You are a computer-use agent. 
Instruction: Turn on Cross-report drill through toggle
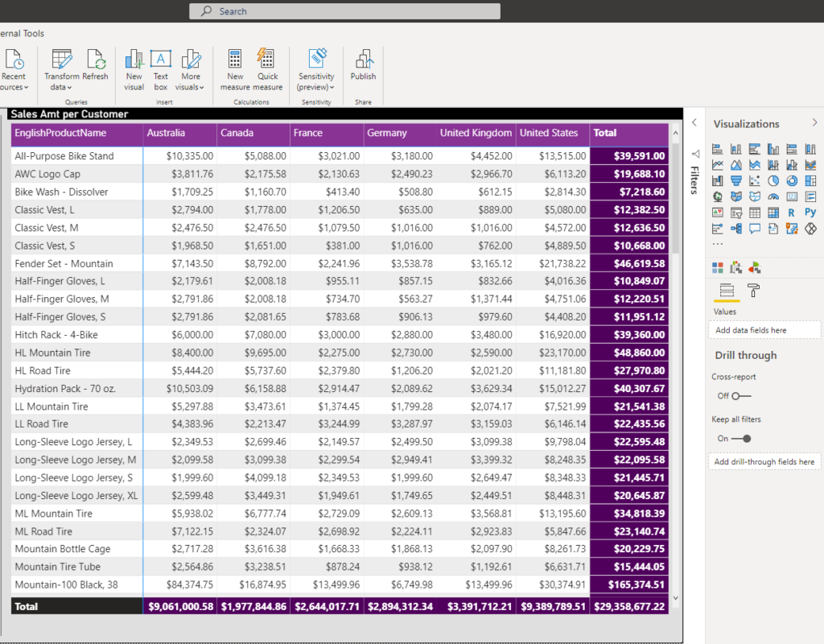click(741, 396)
